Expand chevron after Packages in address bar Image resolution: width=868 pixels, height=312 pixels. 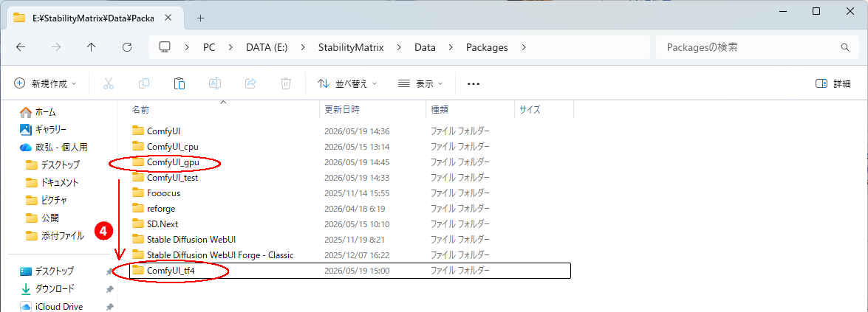pos(524,47)
